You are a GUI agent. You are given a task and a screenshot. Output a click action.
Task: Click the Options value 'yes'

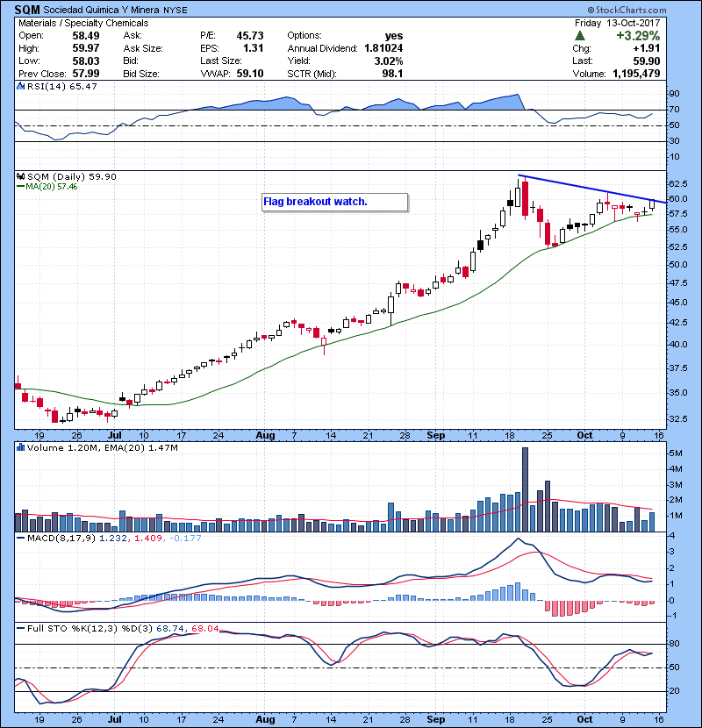(394, 36)
